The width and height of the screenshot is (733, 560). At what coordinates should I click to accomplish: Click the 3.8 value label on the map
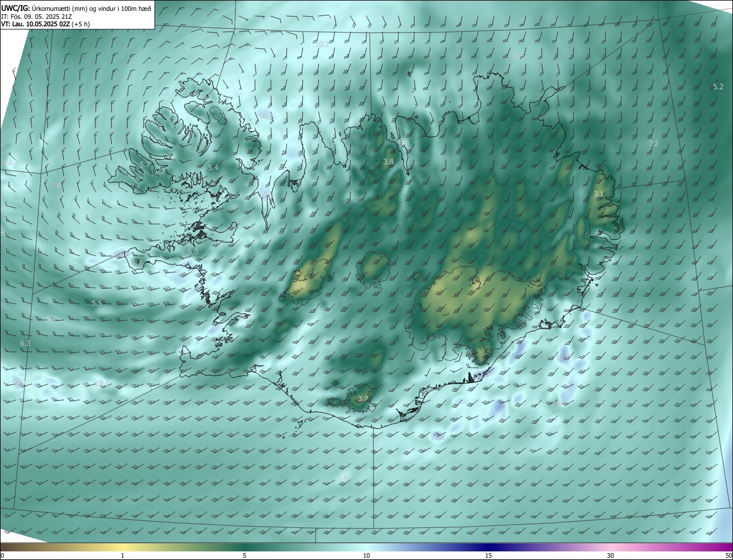point(388,162)
